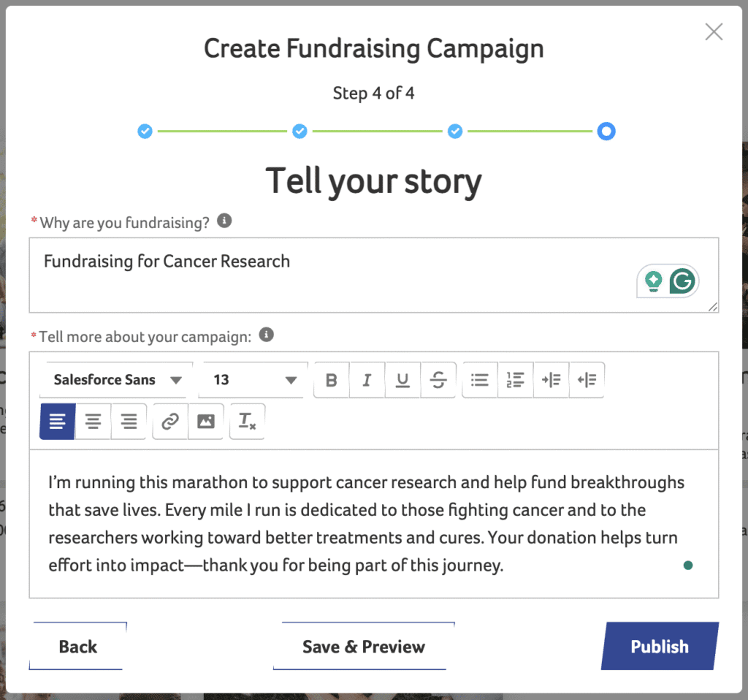Open the font size 13 dropdown

253,380
